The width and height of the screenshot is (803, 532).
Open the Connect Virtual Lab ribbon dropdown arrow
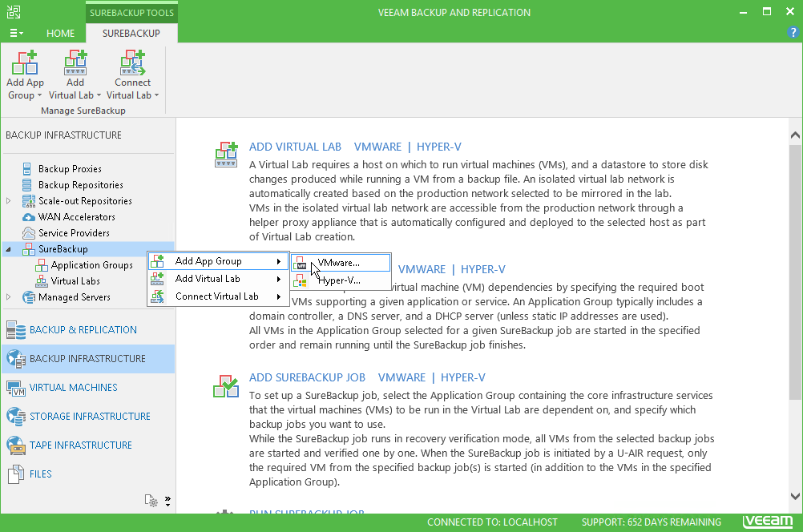[x=157, y=95]
